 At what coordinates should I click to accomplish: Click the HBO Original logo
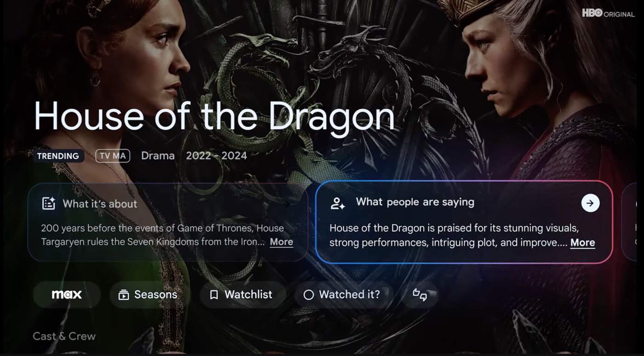click(608, 13)
